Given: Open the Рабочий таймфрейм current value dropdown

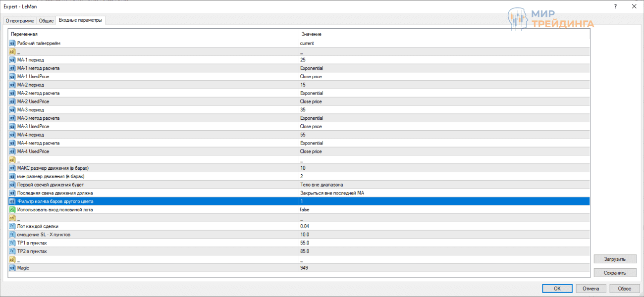Looking at the screenshot, I should click(307, 43).
